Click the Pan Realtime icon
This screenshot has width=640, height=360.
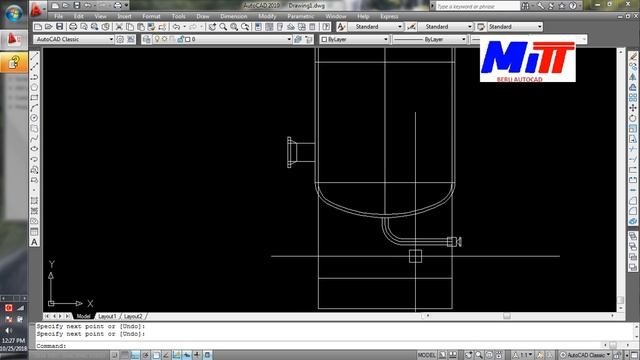[212, 27]
